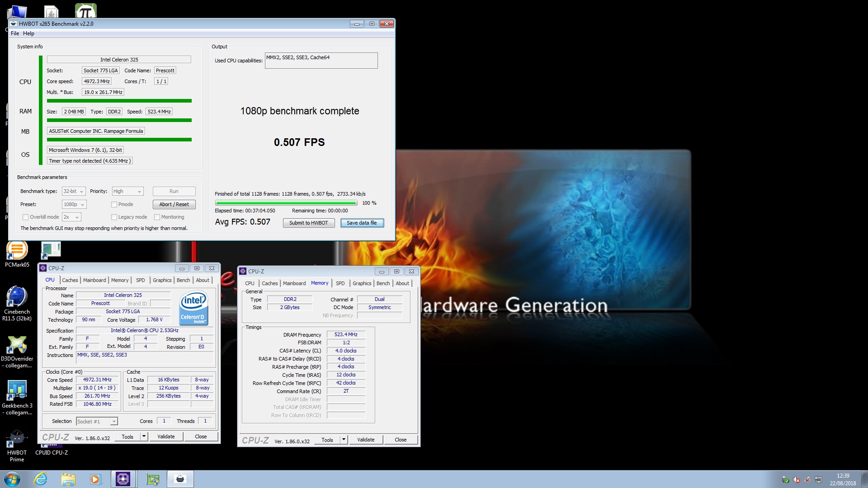The image size is (868, 488).
Task: Launch Internet Explorer from taskbar
Action: pos(41,479)
